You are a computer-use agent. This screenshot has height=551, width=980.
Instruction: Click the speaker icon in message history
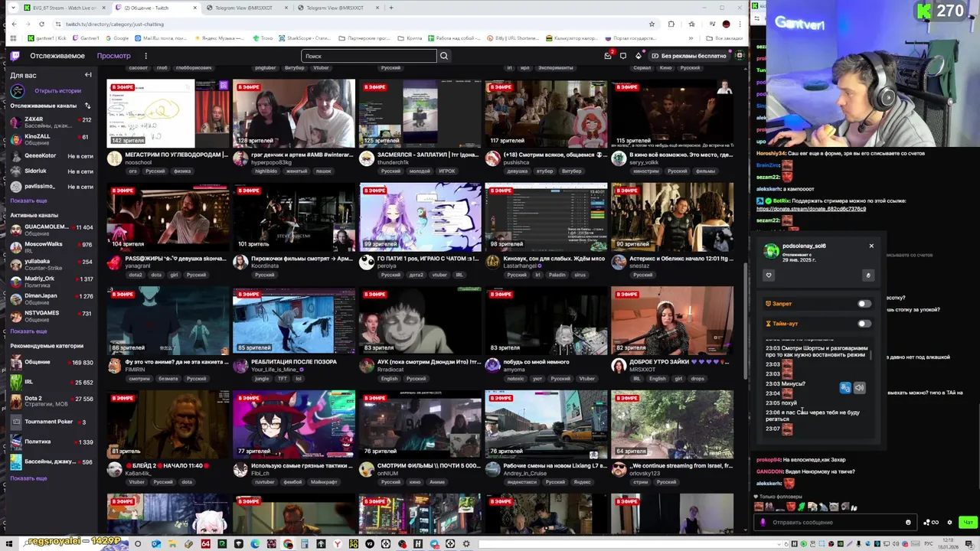tap(859, 388)
